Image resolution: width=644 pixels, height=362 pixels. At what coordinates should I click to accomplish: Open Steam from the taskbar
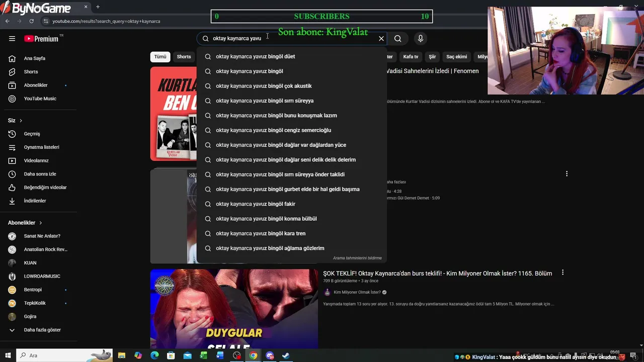pyautogui.click(x=286, y=355)
